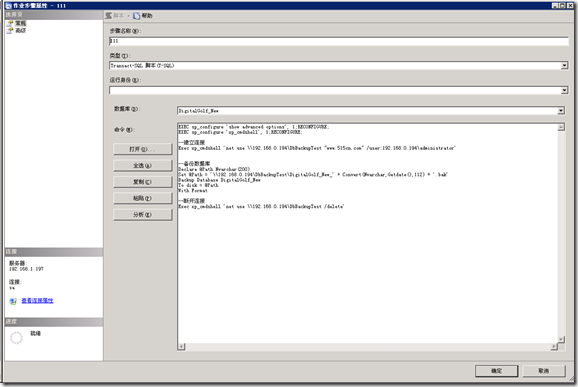Viewport: 578px width, 387px height.
Task: Click the command box scroll-up arrow
Action: (x=561, y=127)
